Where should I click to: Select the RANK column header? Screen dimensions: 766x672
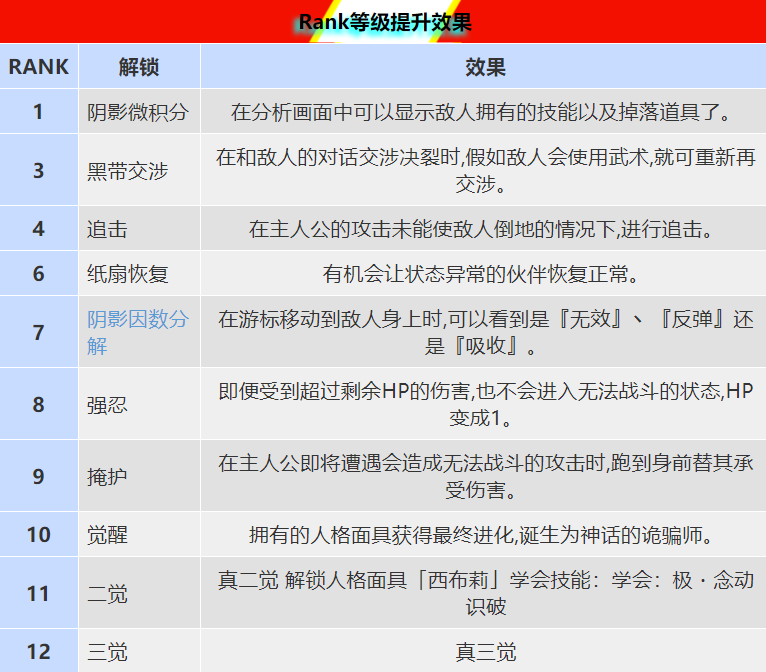(39, 66)
